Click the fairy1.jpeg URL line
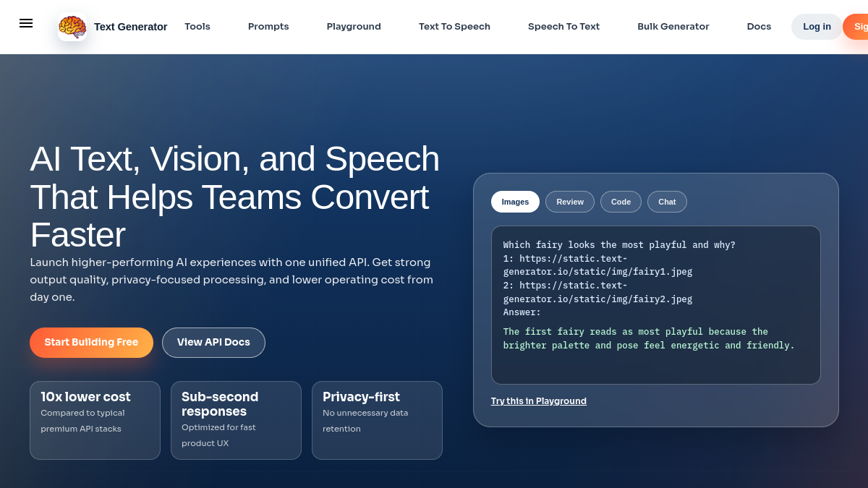 pyautogui.click(x=597, y=265)
